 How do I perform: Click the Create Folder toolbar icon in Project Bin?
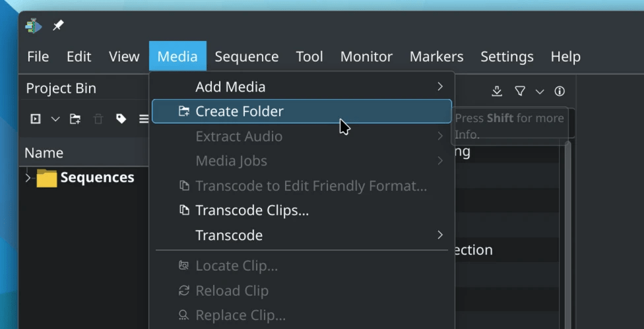75,119
